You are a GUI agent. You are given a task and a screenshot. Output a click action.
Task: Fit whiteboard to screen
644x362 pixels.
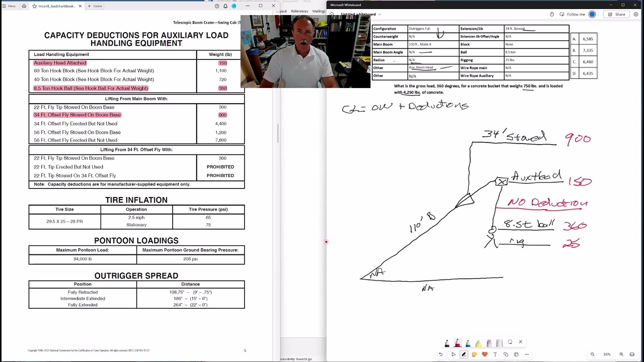[632, 354]
